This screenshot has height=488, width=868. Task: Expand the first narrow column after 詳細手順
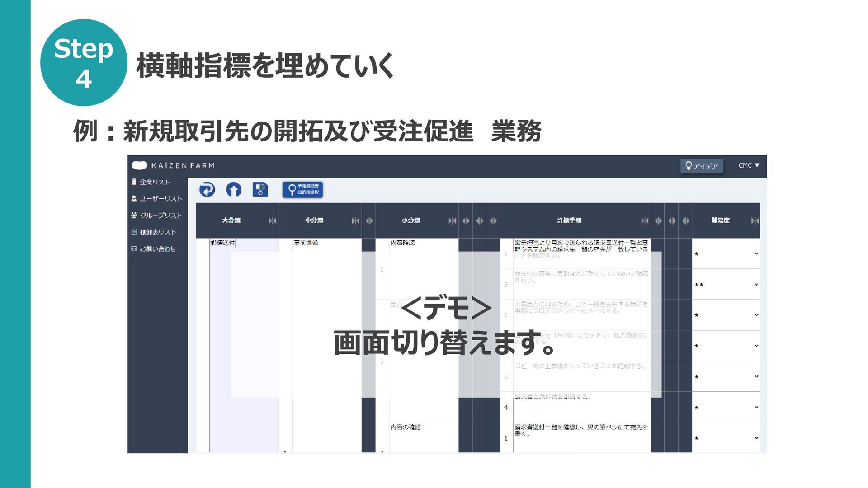[x=658, y=221]
